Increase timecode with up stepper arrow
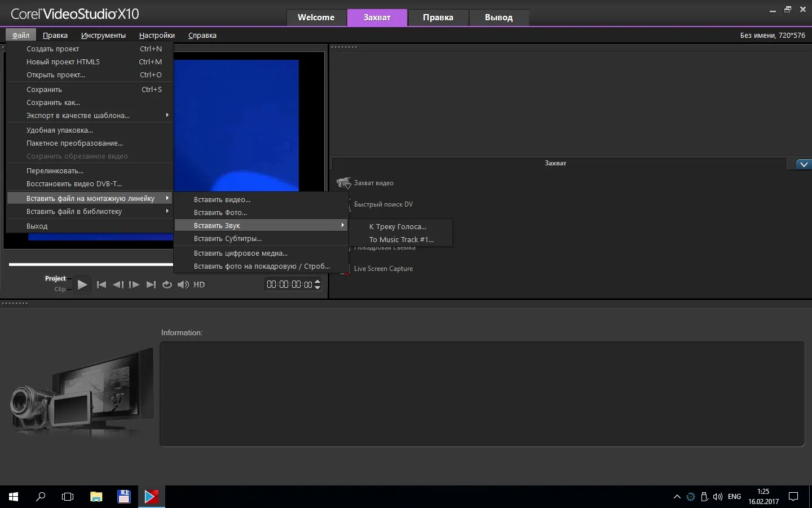Image resolution: width=812 pixels, height=508 pixels. (317, 281)
